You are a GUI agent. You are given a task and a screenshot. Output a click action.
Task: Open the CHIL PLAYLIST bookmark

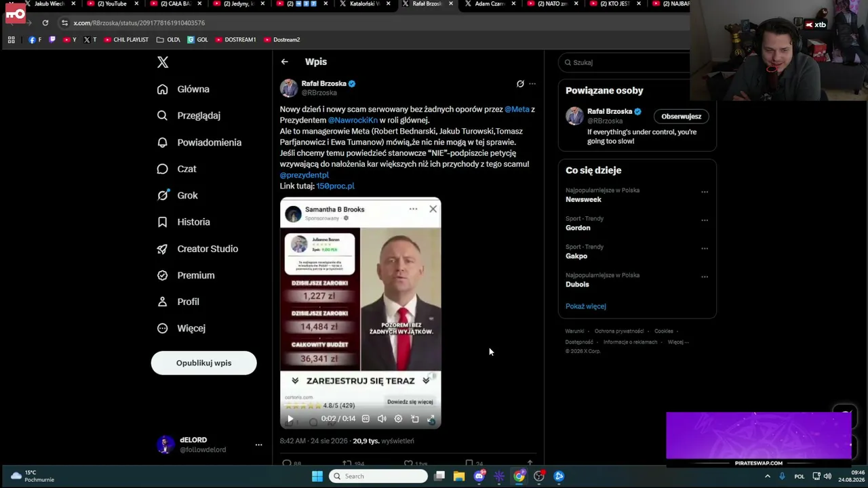pyautogui.click(x=126, y=40)
